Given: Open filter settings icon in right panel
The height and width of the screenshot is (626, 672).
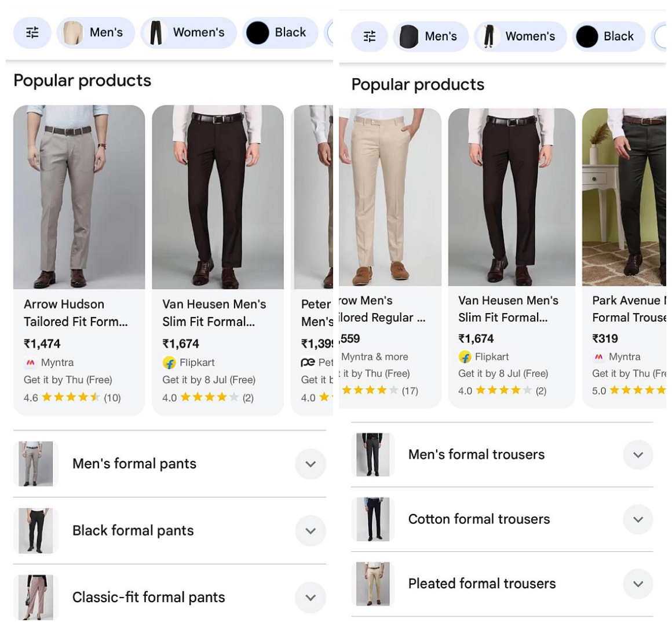Looking at the screenshot, I should [370, 37].
